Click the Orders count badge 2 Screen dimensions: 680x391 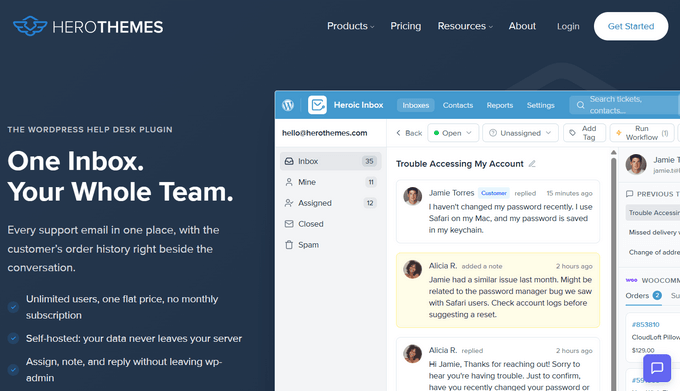tap(657, 295)
